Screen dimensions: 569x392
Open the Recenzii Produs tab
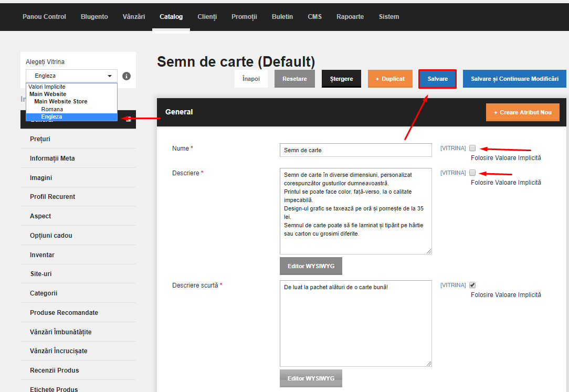[78, 370]
